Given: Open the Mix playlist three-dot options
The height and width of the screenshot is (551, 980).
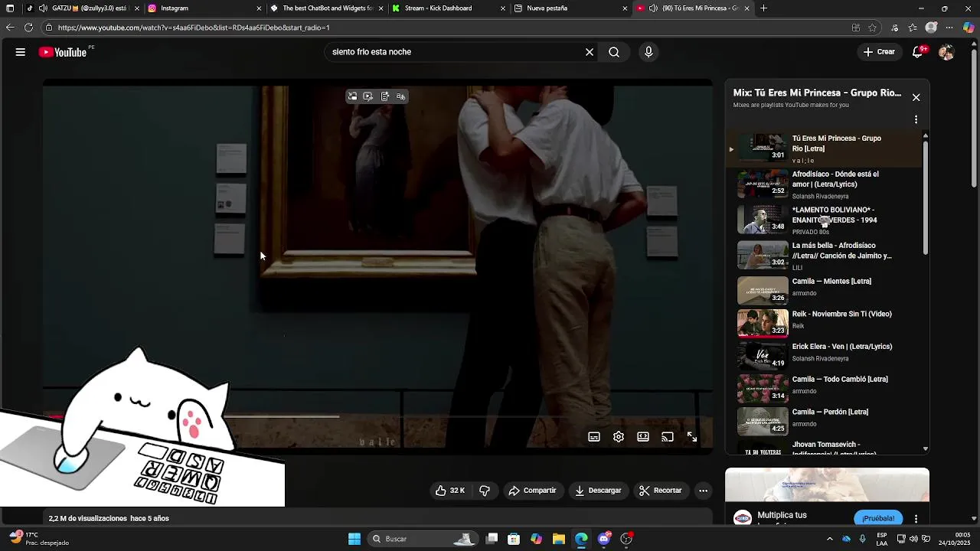Looking at the screenshot, I should click(916, 119).
